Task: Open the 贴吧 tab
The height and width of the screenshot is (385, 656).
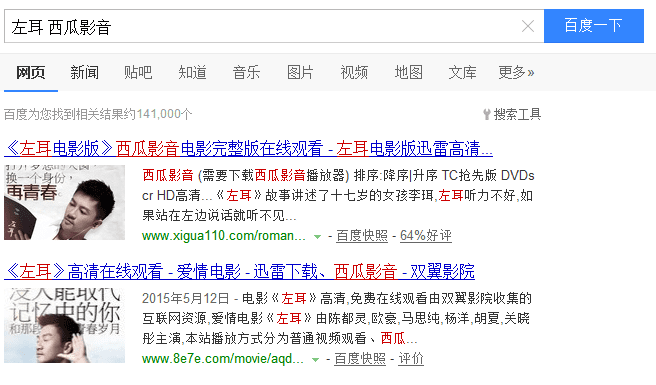Action: (x=138, y=72)
